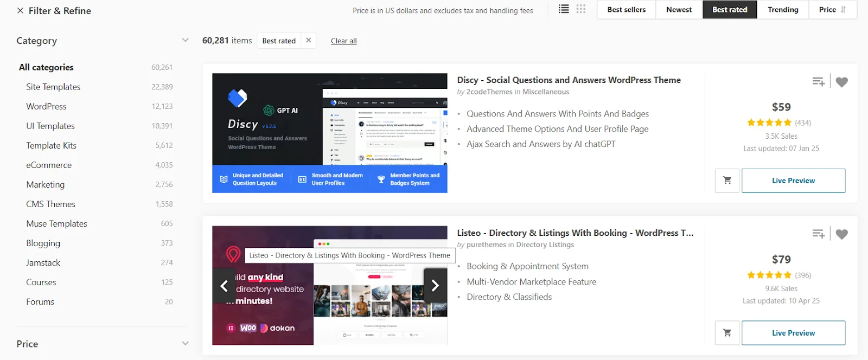
Task: Open the Listeo theme preview thumbnail
Action: pos(330,285)
